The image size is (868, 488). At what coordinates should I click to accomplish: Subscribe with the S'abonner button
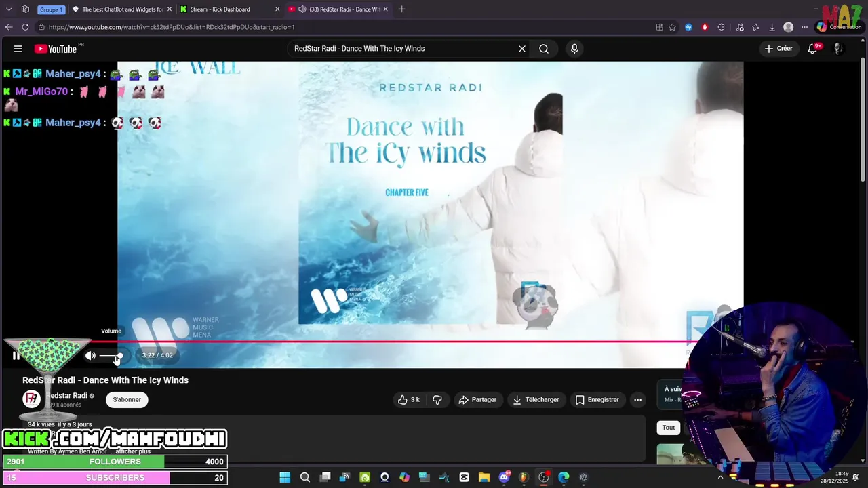click(x=127, y=400)
